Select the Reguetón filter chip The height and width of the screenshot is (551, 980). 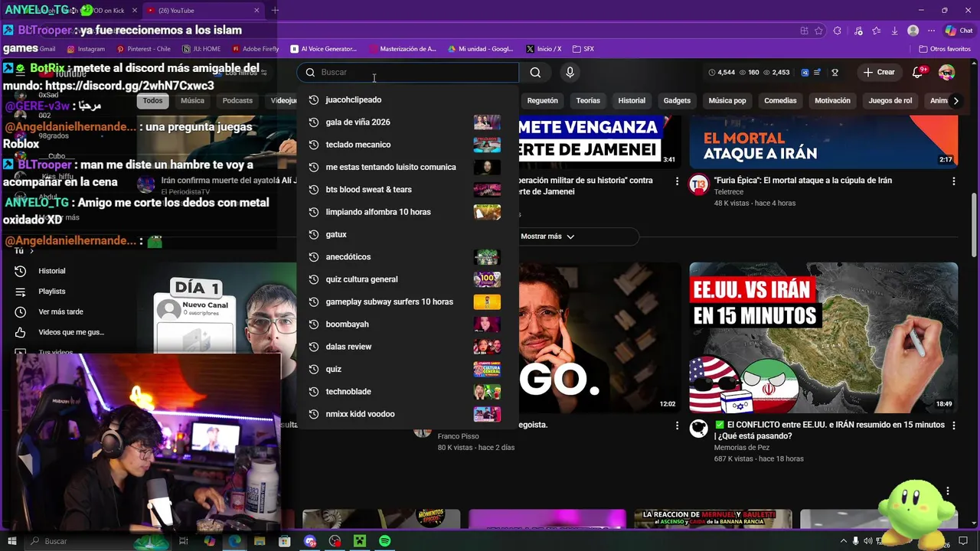[542, 100]
